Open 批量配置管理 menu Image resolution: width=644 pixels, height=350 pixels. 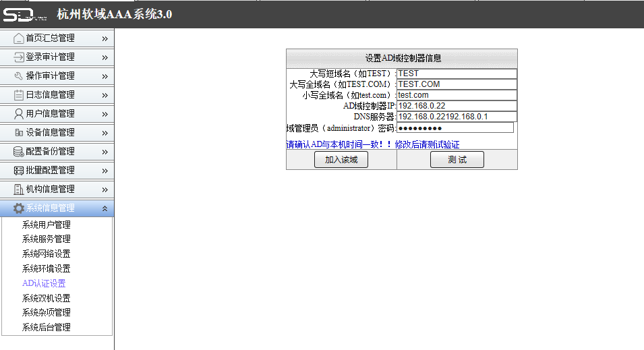pyautogui.click(x=57, y=171)
